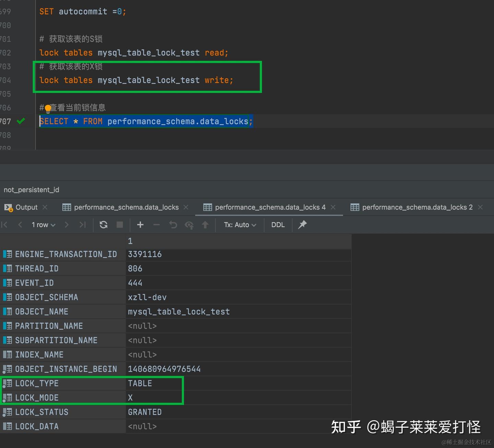This screenshot has width=494, height=448.
Task: Switch to the Output tab
Action: [26, 207]
